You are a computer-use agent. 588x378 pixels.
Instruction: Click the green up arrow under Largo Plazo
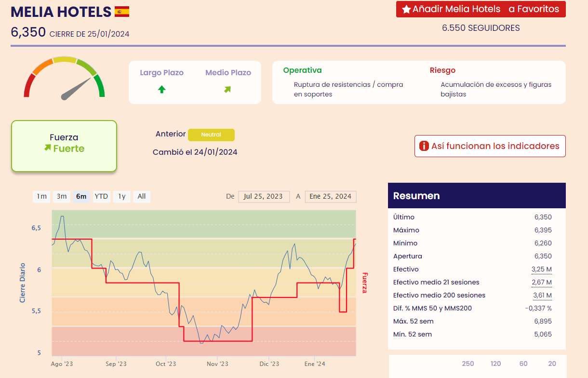tap(162, 89)
